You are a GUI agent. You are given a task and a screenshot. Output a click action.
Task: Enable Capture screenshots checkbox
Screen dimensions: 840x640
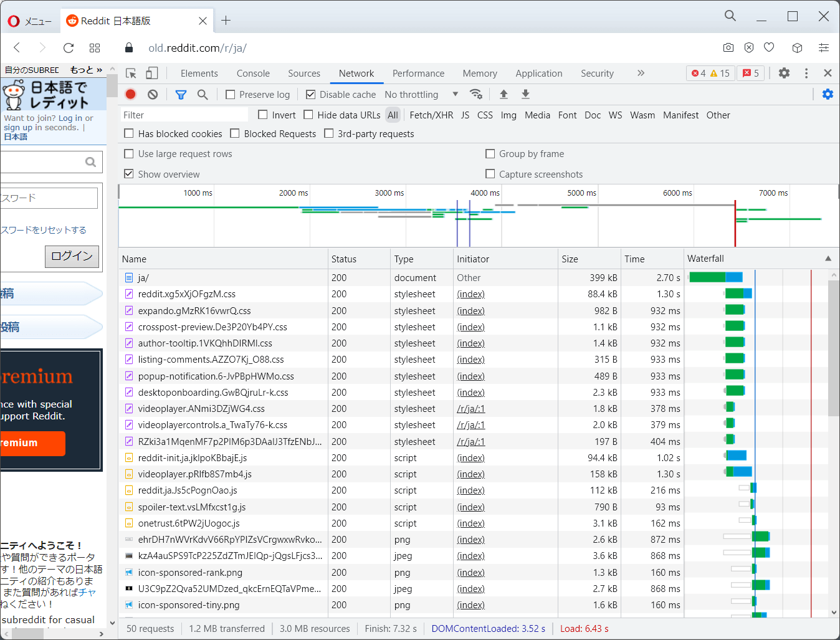tap(490, 174)
